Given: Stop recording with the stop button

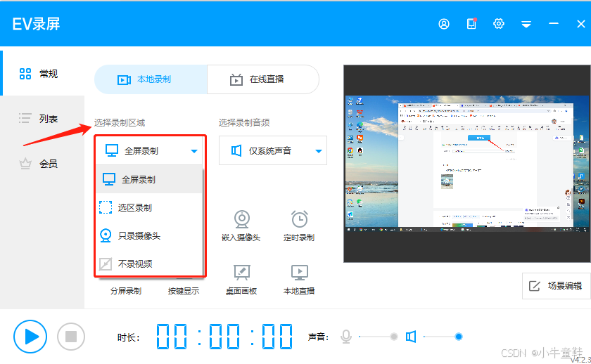Looking at the screenshot, I should (71, 337).
